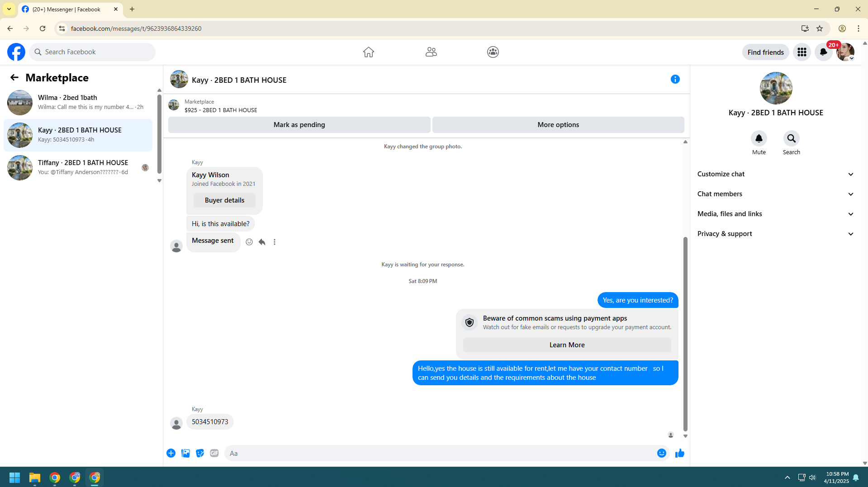The height and width of the screenshot is (487, 868).
Task: Open Kayy's group photo in right panel
Action: click(776, 88)
